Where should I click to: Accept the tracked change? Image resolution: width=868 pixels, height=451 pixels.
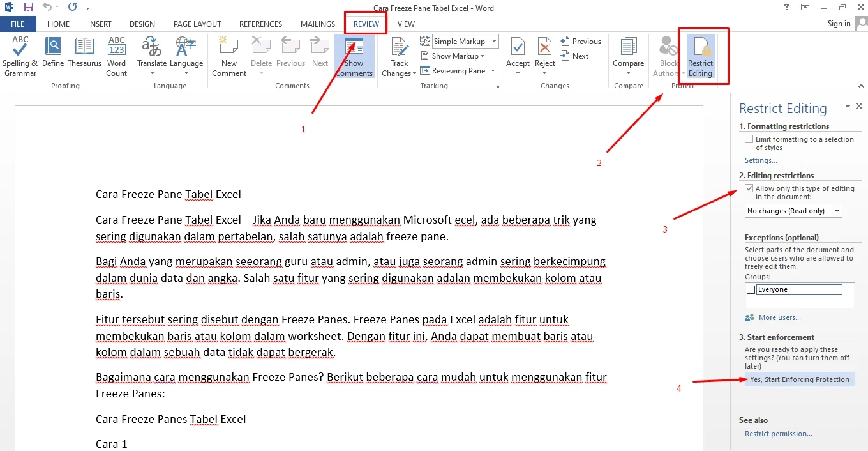518,57
